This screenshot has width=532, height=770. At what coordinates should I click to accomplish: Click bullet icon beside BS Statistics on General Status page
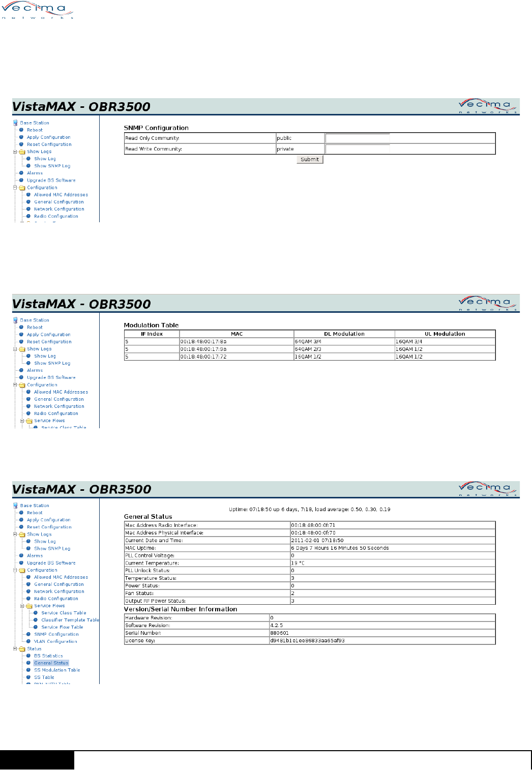click(x=28, y=656)
